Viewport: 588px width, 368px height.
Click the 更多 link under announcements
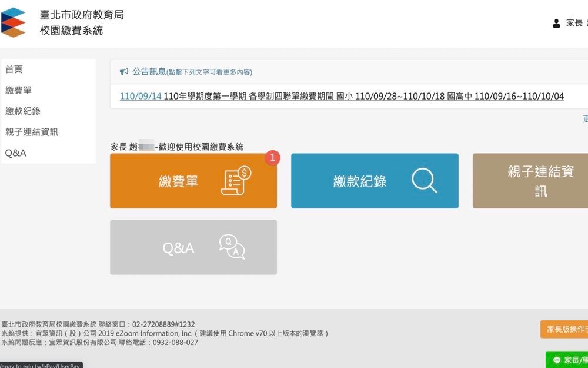585,119
